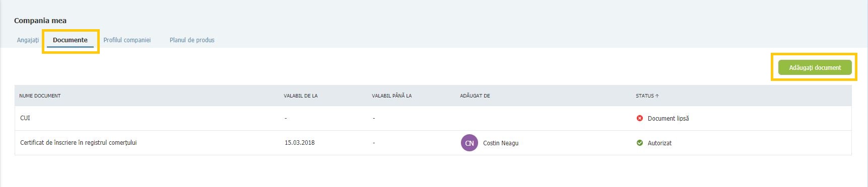Switch to the Documente tab

pyautogui.click(x=70, y=40)
